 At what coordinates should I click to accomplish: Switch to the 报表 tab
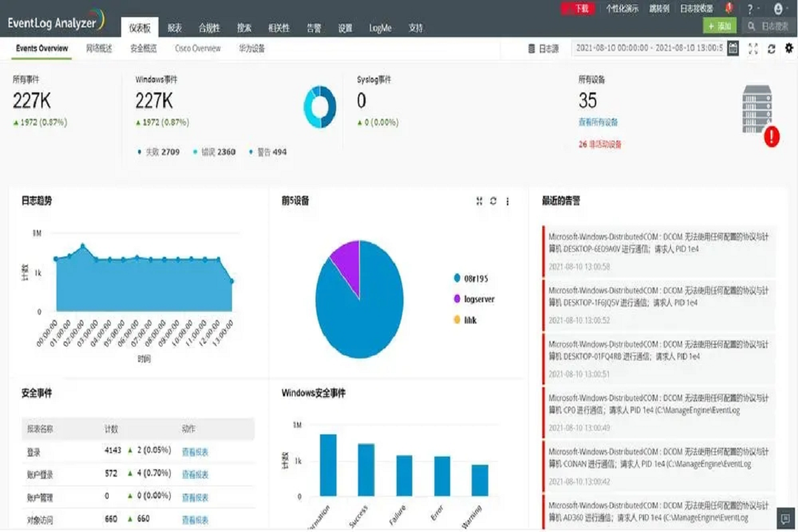pos(174,28)
